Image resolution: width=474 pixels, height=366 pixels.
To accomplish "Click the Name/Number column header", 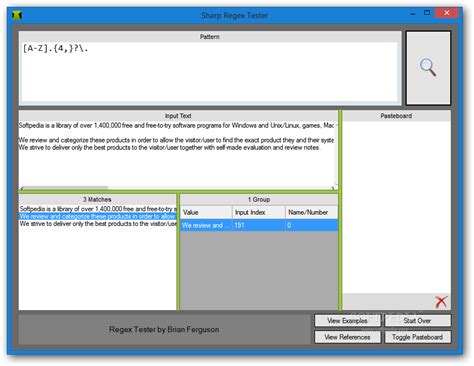I will coord(311,212).
